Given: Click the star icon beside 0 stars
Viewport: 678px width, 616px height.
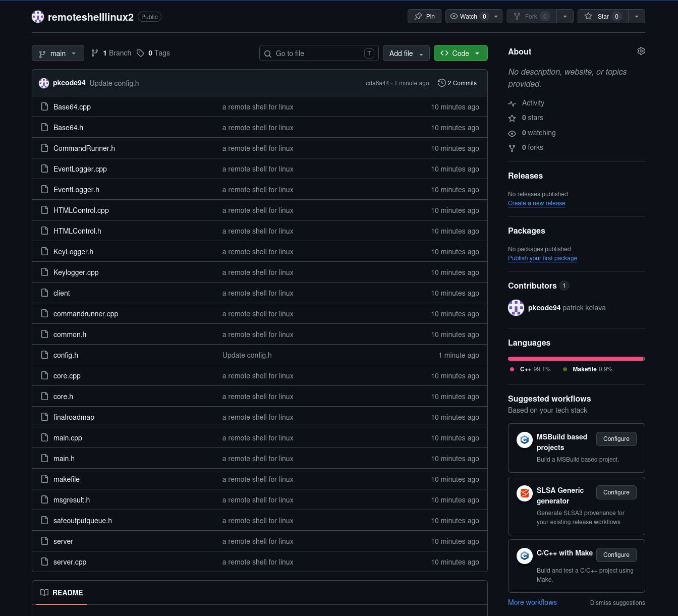Looking at the screenshot, I should point(512,118).
